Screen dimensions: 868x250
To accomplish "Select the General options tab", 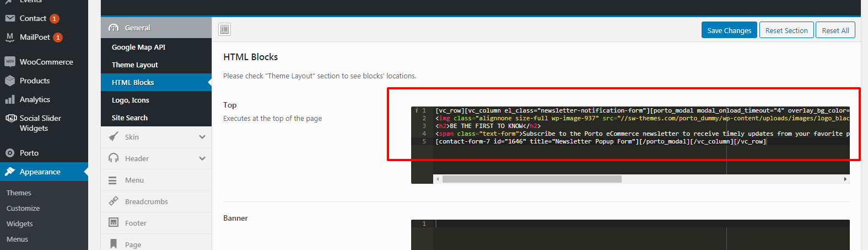I will [x=156, y=28].
